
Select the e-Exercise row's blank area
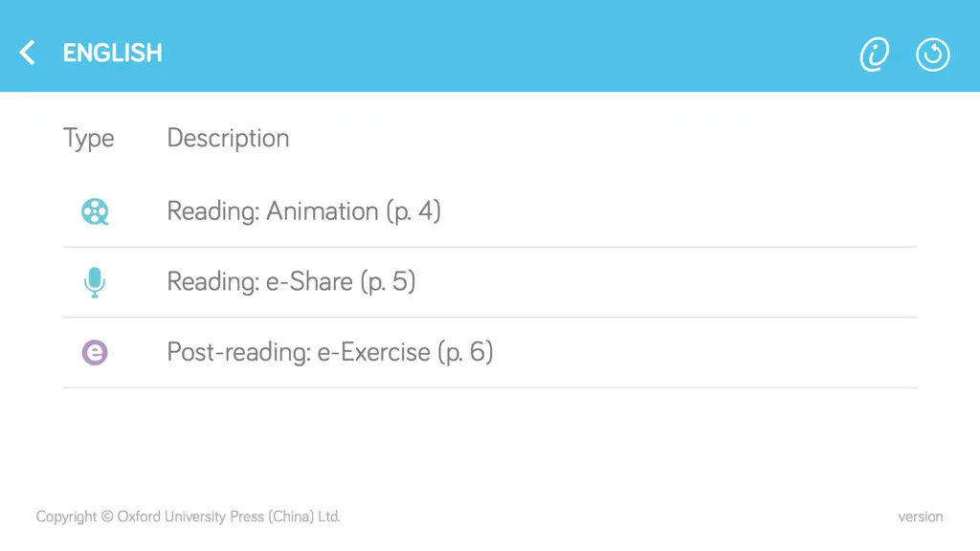click(705, 352)
